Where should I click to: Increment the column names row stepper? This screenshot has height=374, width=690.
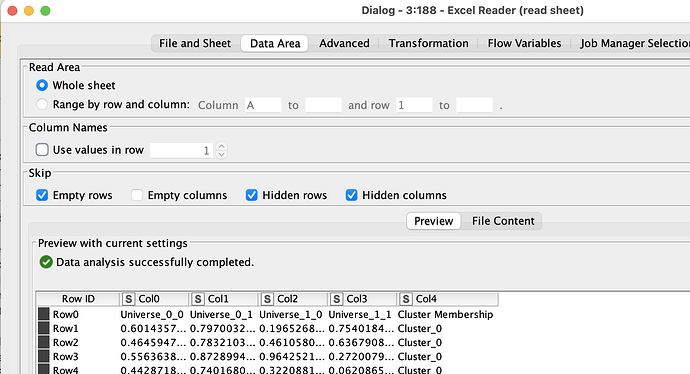222,146
